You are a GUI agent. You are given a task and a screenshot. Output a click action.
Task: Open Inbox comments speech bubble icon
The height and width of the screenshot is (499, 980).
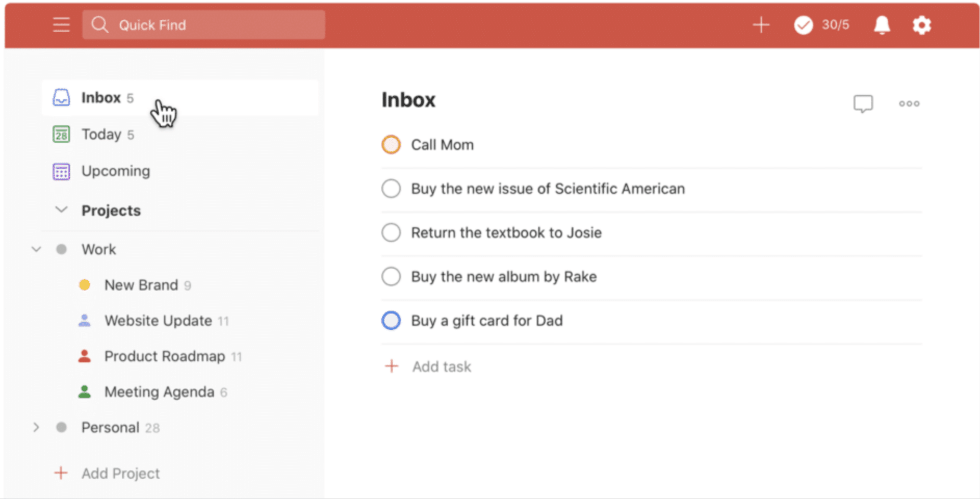pos(863,103)
